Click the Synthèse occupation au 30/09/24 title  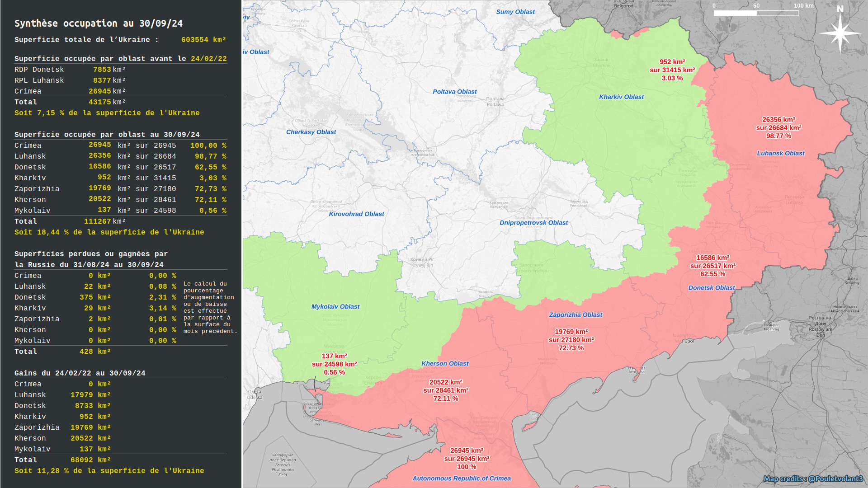[99, 23]
